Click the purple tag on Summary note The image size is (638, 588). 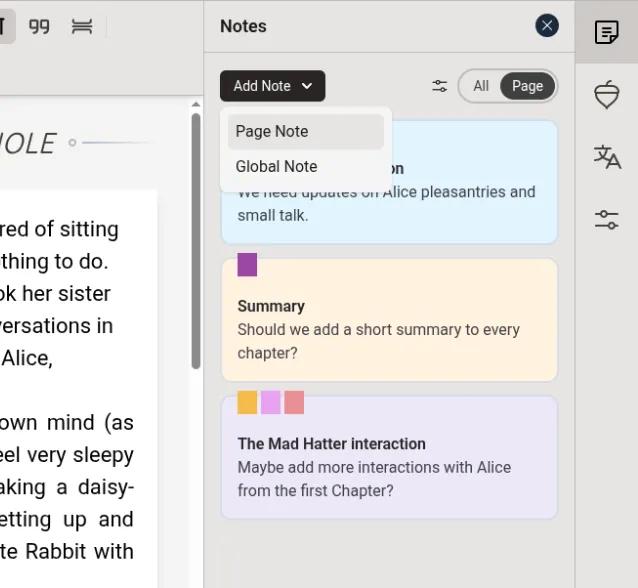[x=247, y=265]
